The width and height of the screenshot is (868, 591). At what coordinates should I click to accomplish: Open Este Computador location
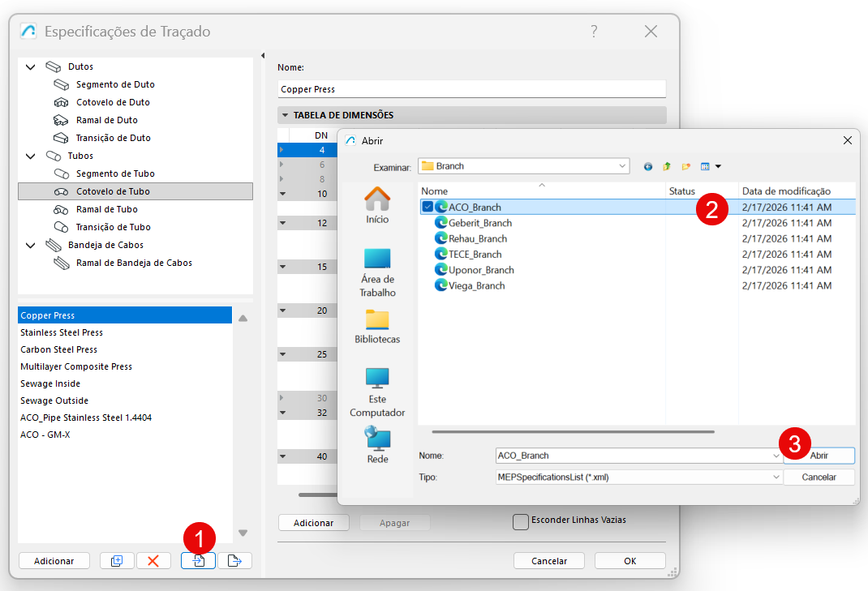coord(377,392)
